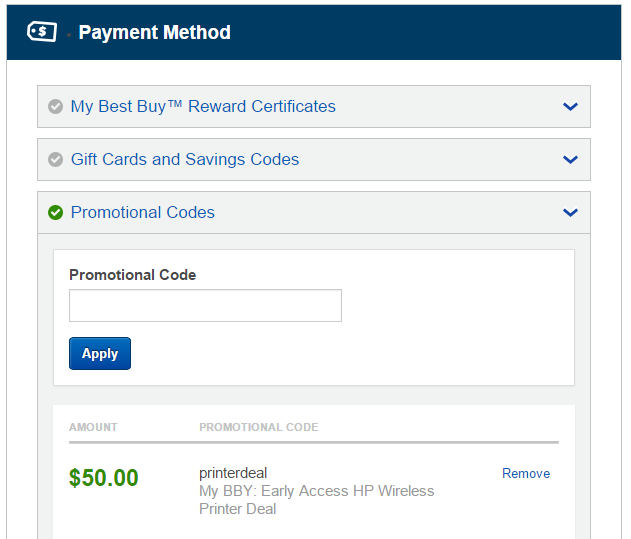The height and width of the screenshot is (539, 631).
Task: Click gray checkmark icon beside Reward Certificates
Action: (56, 107)
